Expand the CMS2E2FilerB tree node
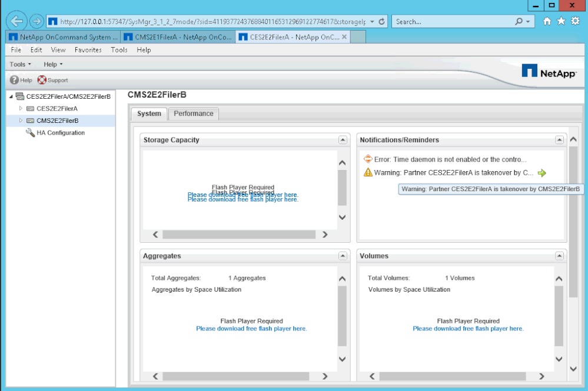The height and width of the screenshot is (391, 588). coord(21,120)
